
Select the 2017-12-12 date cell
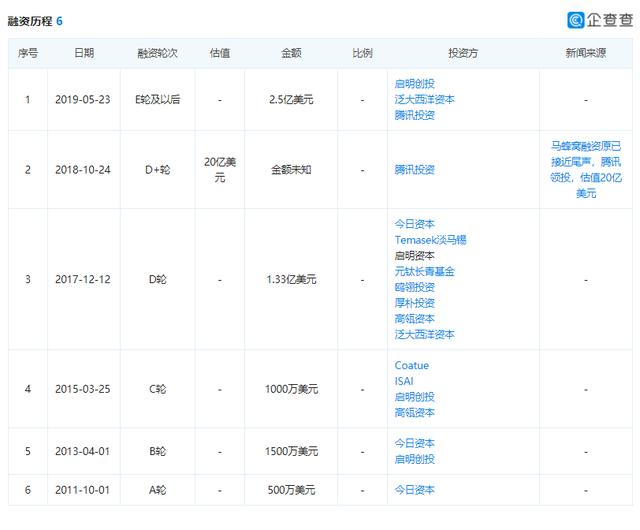coord(83,279)
